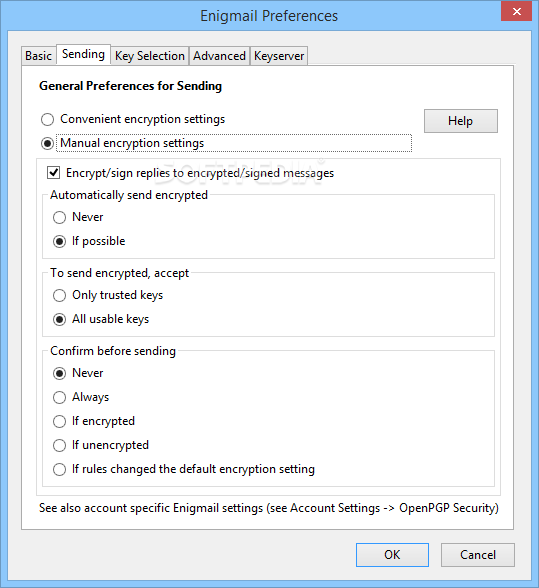
Task: Dismiss dialog with Cancel button
Action: click(478, 555)
